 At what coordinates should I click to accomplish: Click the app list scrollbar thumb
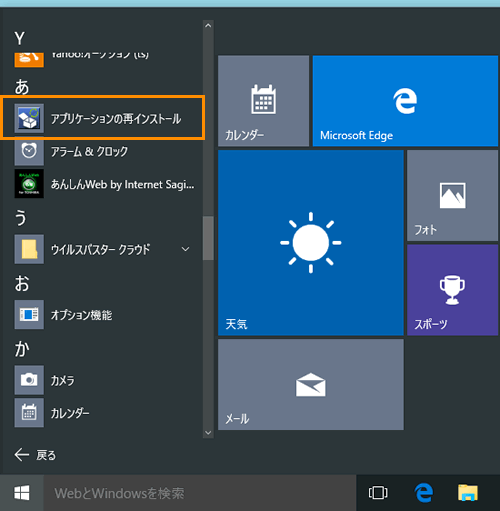tap(208, 238)
